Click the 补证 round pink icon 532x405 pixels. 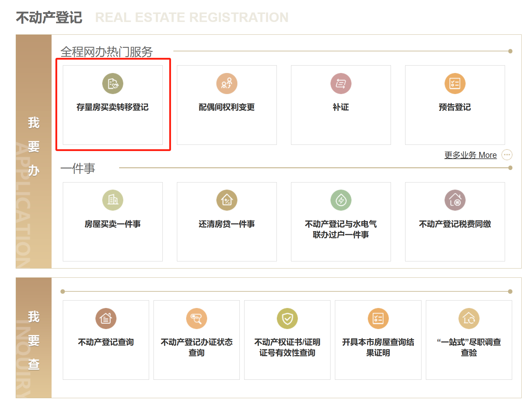coord(341,84)
